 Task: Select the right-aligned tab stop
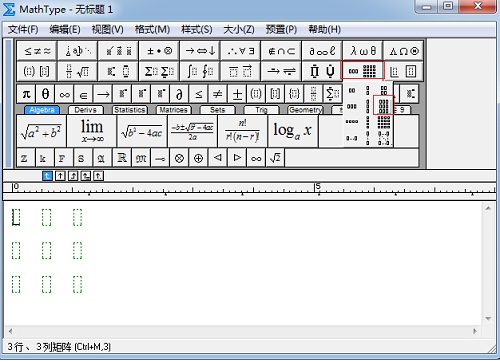click(x=73, y=176)
